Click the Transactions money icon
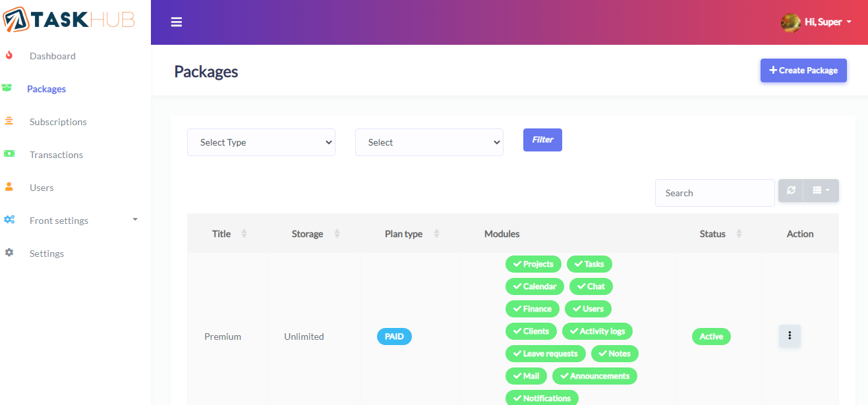Screen dimensions: 868x405 pyautogui.click(x=9, y=154)
